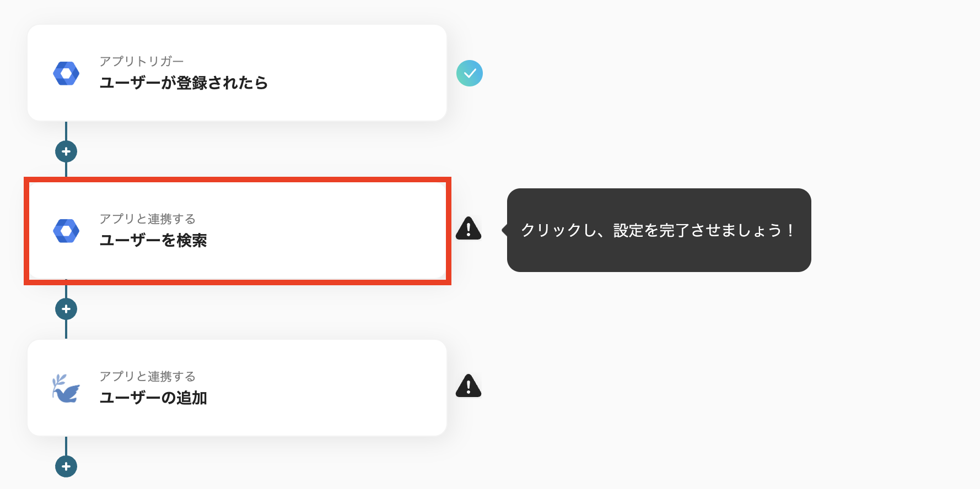
Task: Click the green checkmark on the trigger step
Action: point(470,72)
